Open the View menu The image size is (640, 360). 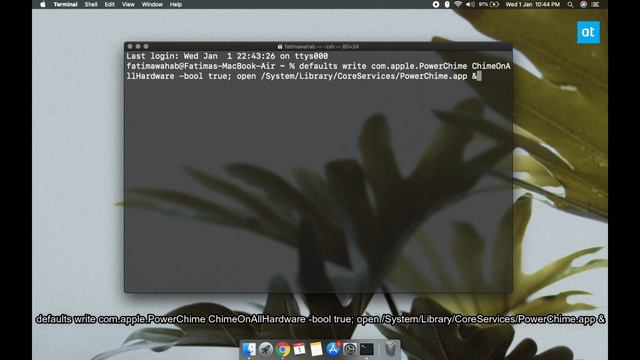(128, 4)
